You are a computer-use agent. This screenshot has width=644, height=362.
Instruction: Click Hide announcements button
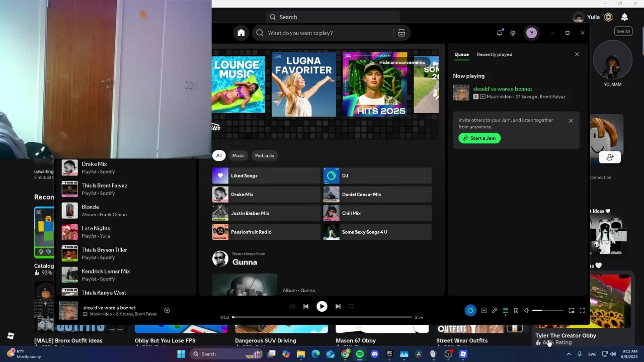[x=402, y=62]
